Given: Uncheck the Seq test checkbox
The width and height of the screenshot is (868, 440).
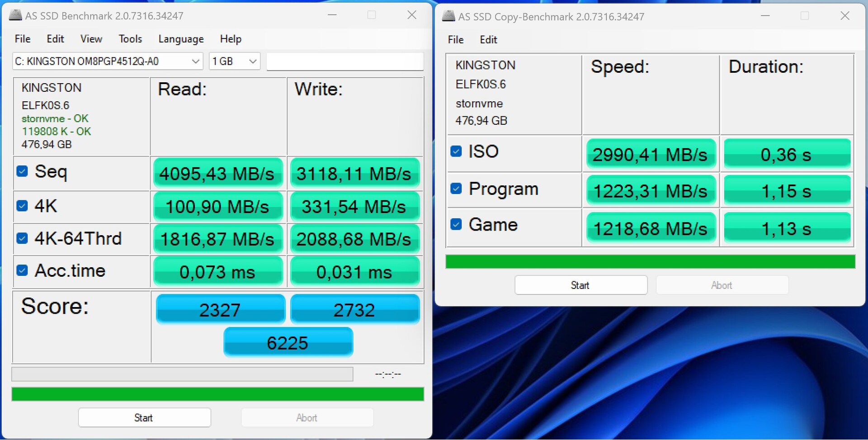Looking at the screenshot, I should click(x=22, y=171).
